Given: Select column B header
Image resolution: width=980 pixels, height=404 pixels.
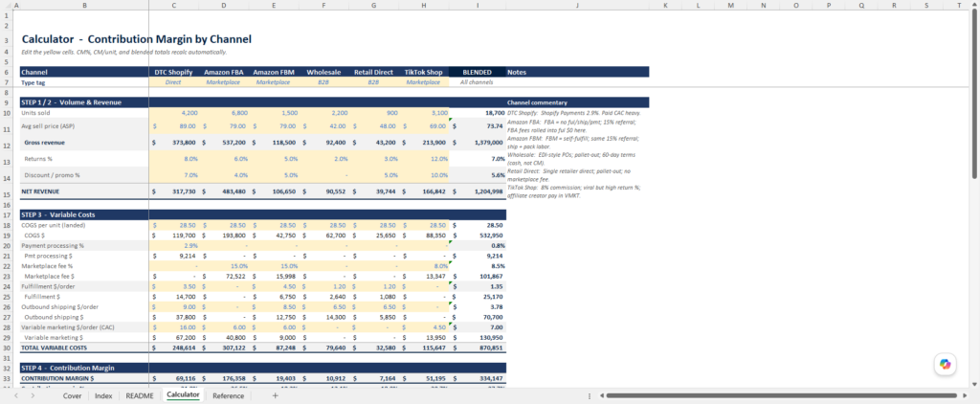Looking at the screenshot, I should [84, 5].
